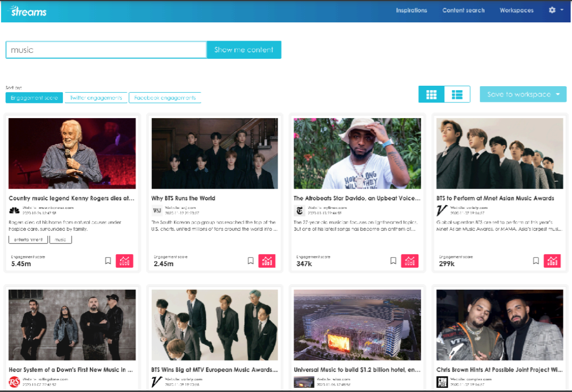Image resolution: width=572 pixels, height=392 pixels.
Task: Bookmark BTS Mnet Asian Music Awards article
Action: 536,261
